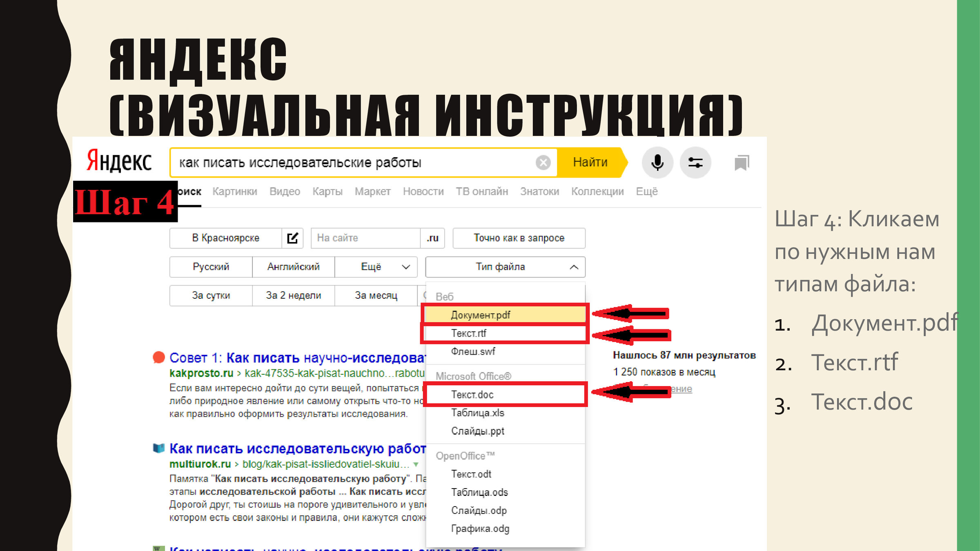The height and width of the screenshot is (551, 980).
Task: Expand the Ещё languages dropdown
Action: pyautogui.click(x=376, y=267)
